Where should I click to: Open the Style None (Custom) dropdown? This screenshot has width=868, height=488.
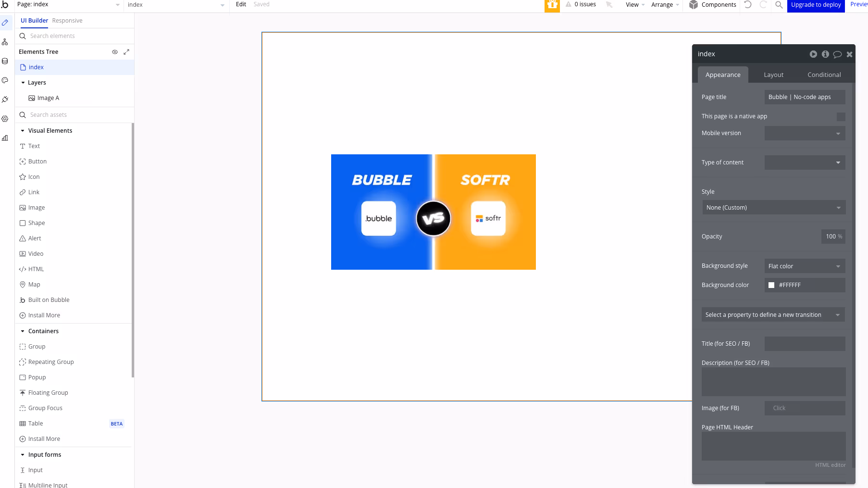pyautogui.click(x=773, y=208)
